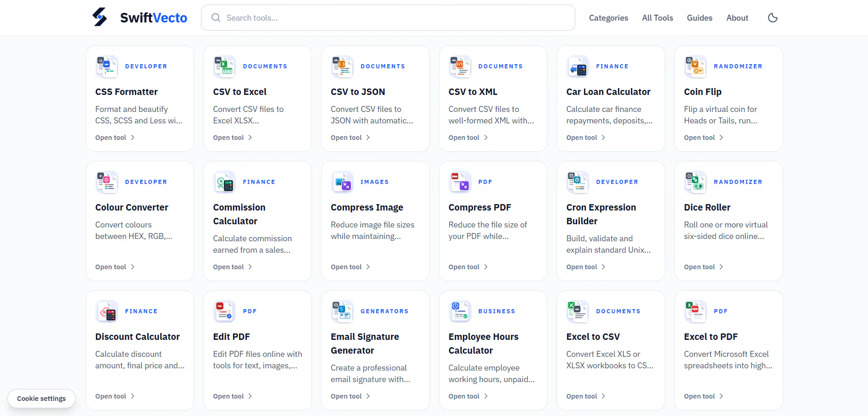Click the Excel to CSV card icon
The height and width of the screenshot is (416, 868).
tap(578, 311)
